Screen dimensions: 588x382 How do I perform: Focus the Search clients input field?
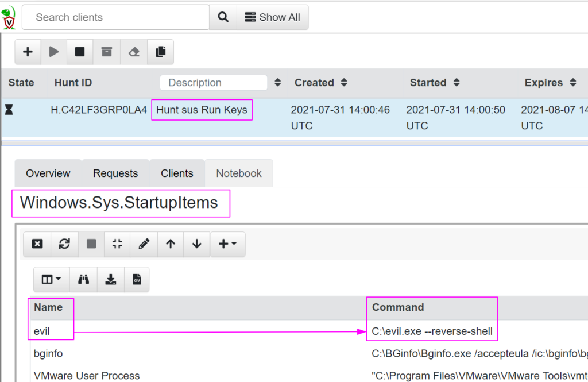click(115, 17)
